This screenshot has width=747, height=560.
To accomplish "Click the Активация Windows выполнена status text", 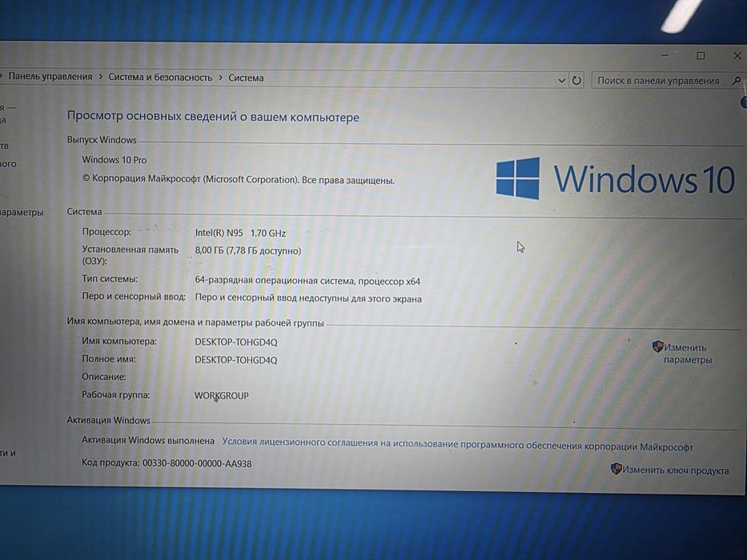I will click(x=148, y=441).
